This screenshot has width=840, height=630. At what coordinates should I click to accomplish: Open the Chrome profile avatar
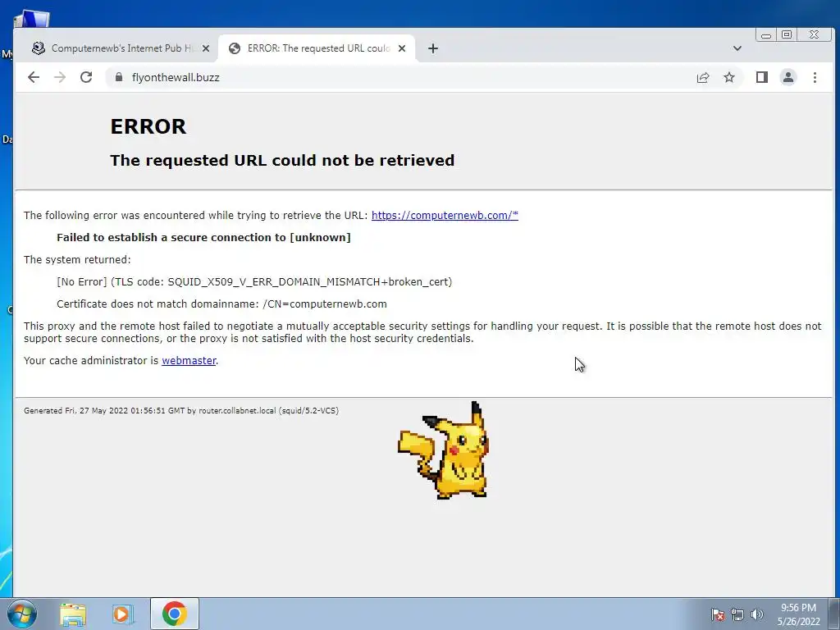coord(788,77)
